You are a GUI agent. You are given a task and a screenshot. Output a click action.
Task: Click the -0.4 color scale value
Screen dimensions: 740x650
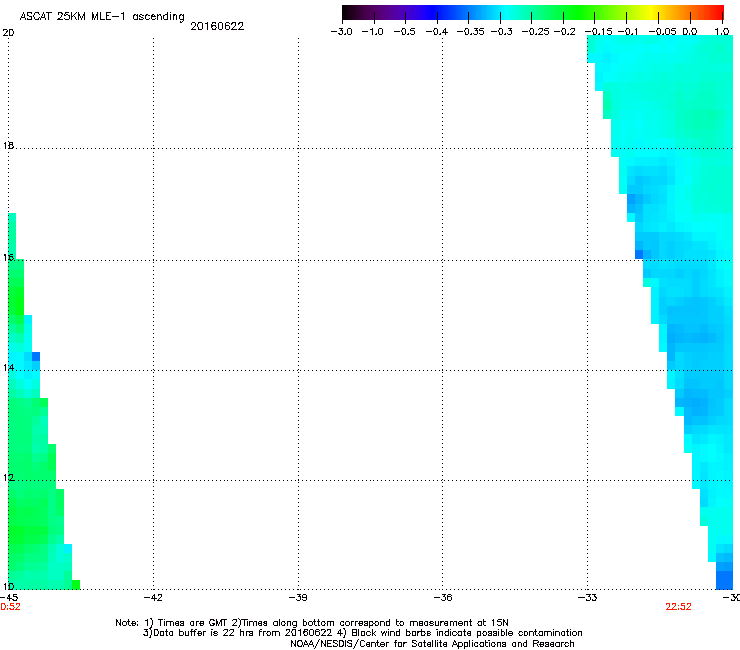[x=437, y=32]
